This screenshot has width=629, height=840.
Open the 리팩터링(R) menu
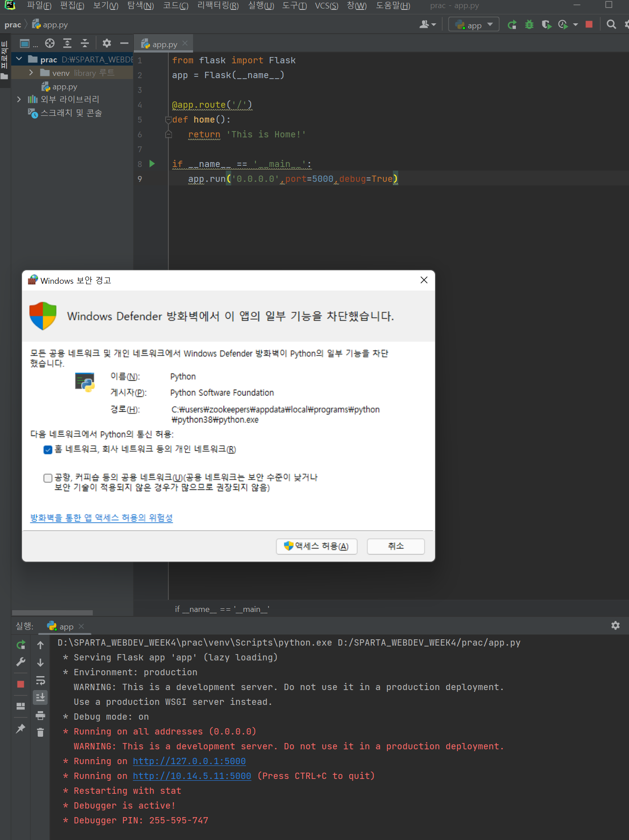point(218,6)
